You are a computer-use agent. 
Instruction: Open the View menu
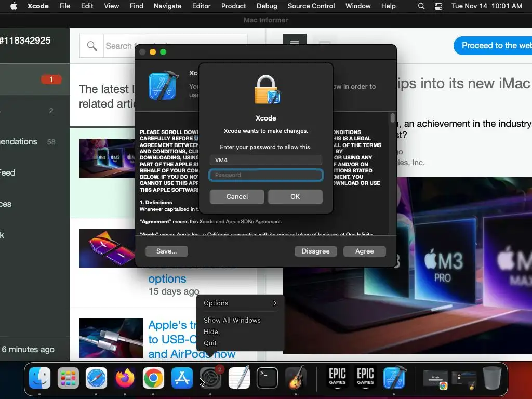pos(111,6)
